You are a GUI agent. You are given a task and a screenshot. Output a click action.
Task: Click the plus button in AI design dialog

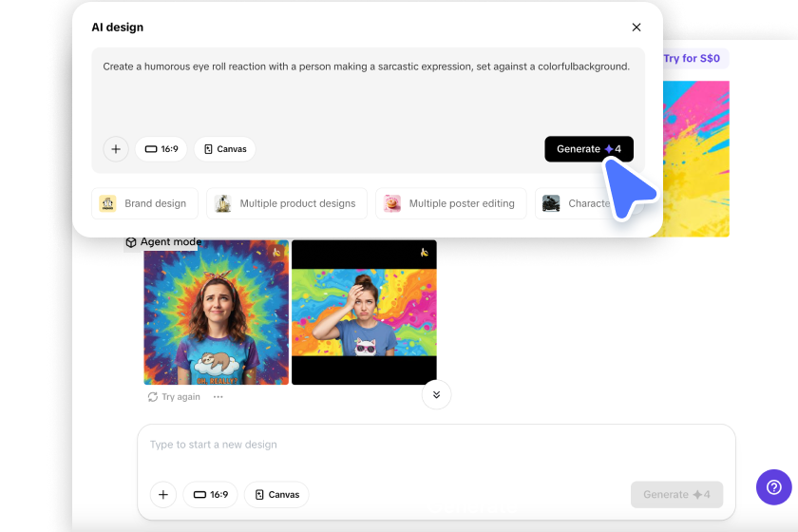(116, 149)
